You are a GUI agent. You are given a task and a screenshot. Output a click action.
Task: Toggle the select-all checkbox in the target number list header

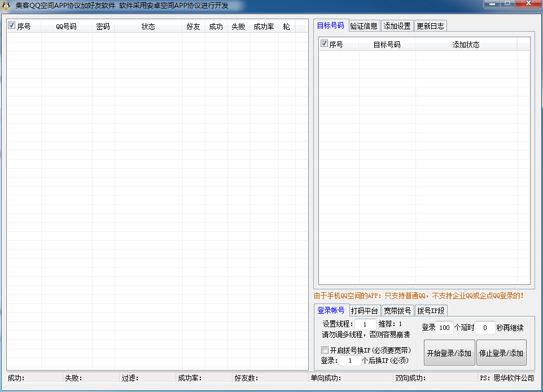coord(324,44)
